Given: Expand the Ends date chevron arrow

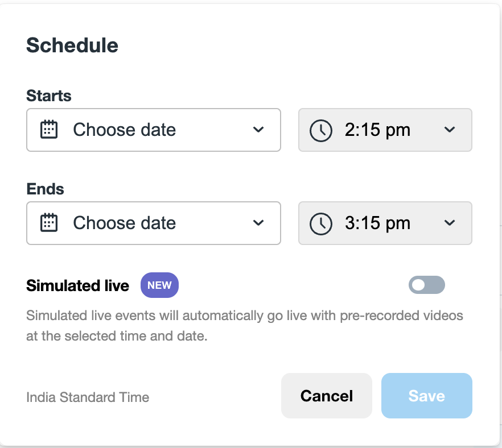Looking at the screenshot, I should 258,223.
